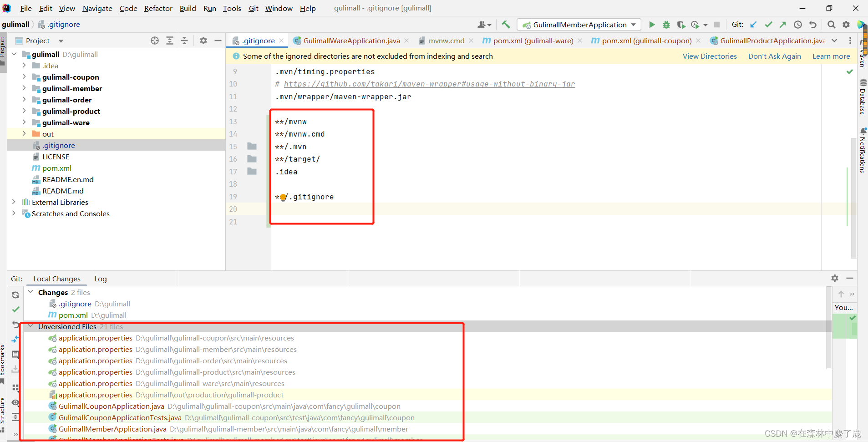This screenshot has width=868, height=442.
Task: Open View Options eye icon
Action: coord(15,402)
